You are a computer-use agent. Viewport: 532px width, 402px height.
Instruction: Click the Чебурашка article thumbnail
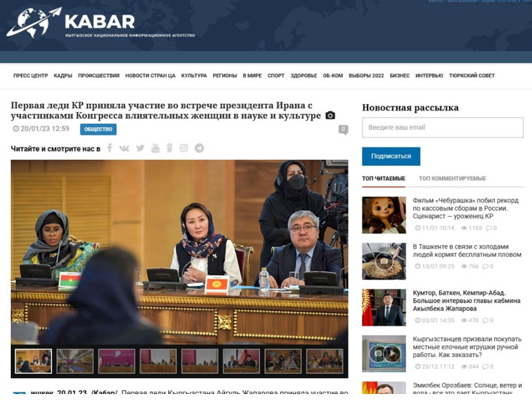point(384,215)
